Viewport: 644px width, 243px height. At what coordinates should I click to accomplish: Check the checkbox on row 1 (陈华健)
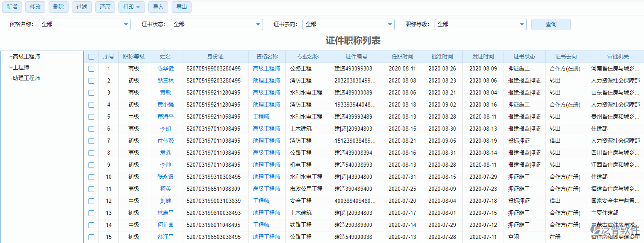(x=91, y=68)
